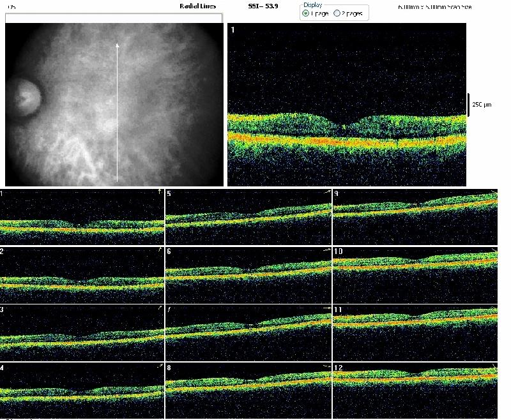
Task: Select radial scan thumbnail number 3
Action: (82, 333)
